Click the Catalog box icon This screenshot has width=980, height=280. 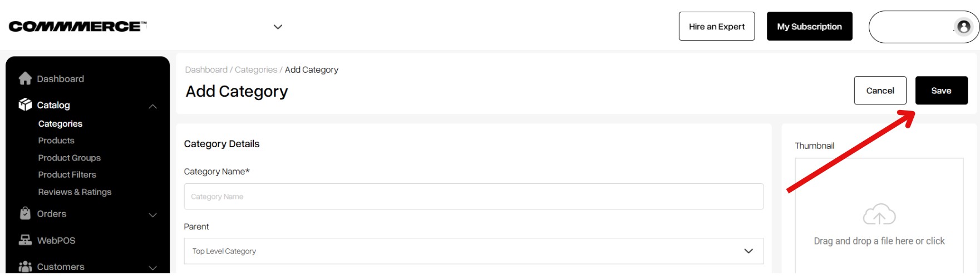[x=25, y=104]
